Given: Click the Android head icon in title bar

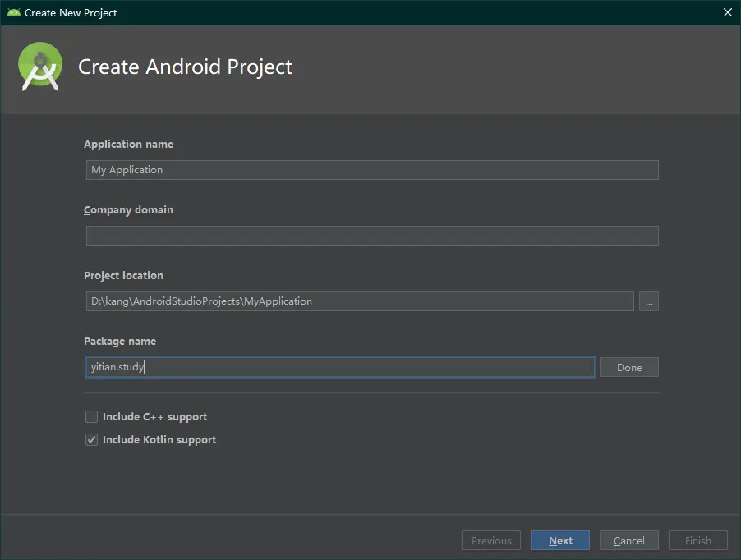Looking at the screenshot, I should click(14, 12).
